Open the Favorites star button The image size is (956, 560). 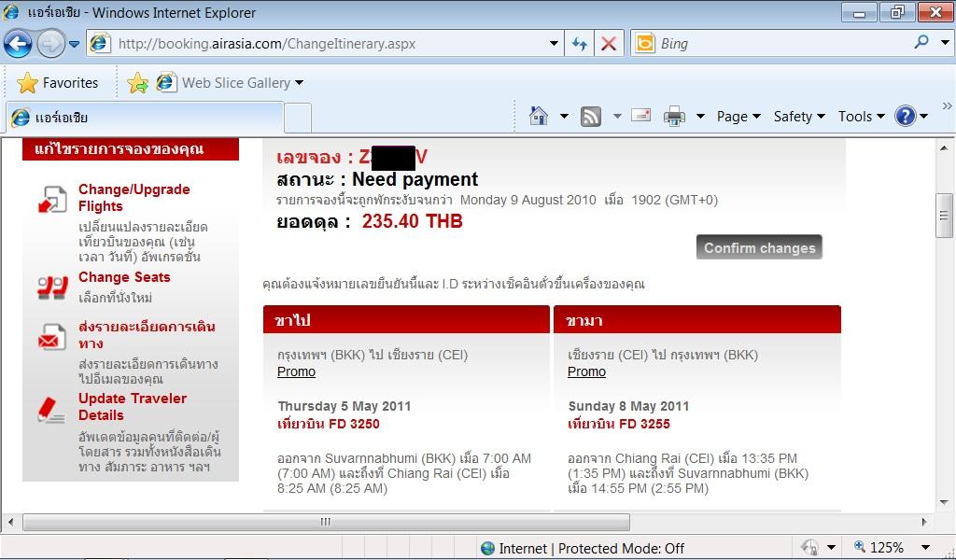(x=57, y=83)
